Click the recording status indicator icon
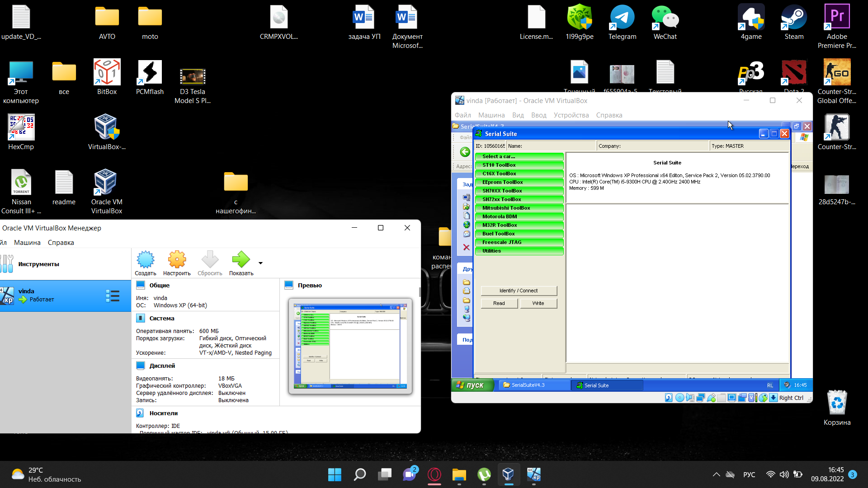 [742, 398]
